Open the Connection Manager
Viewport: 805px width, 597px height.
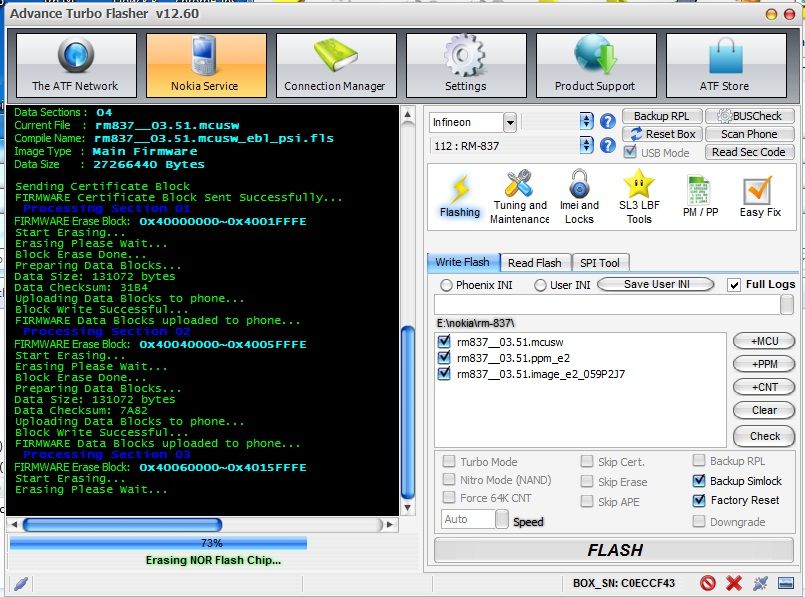click(335, 65)
